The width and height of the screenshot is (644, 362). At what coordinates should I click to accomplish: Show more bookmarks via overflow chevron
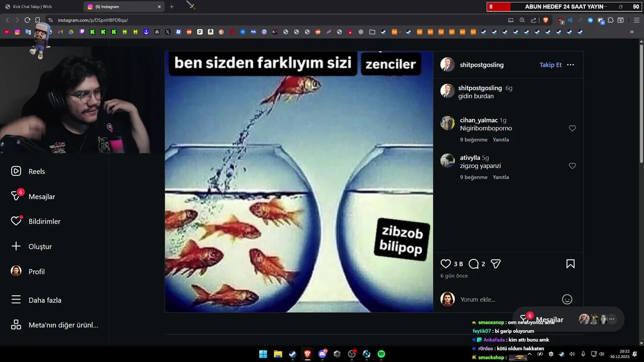coord(632,32)
